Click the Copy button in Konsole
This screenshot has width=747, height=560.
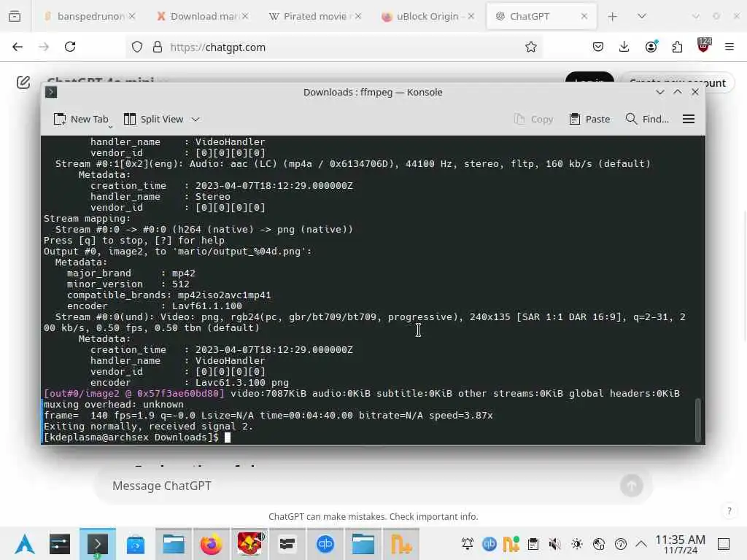click(x=533, y=119)
